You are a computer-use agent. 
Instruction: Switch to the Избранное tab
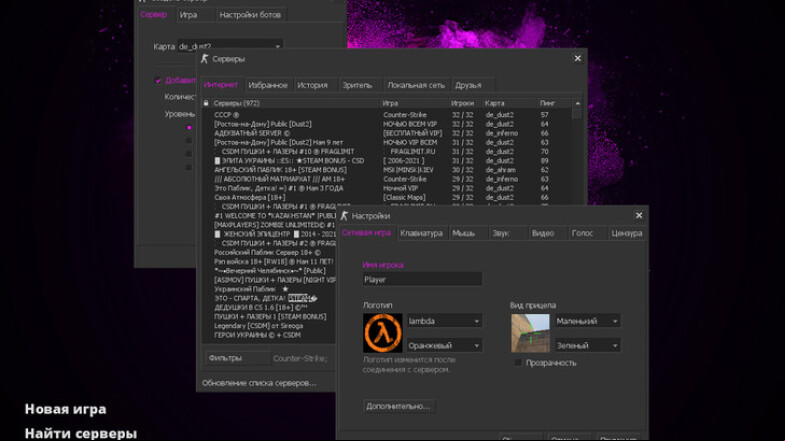click(x=268, y=85)
